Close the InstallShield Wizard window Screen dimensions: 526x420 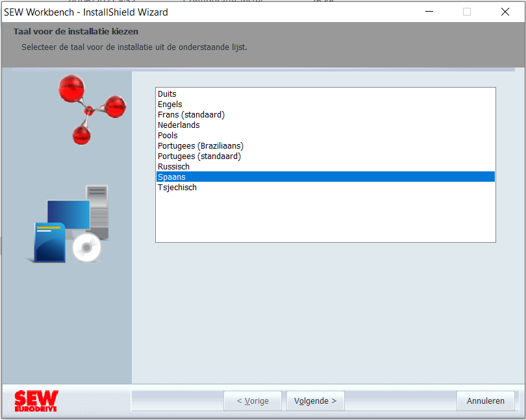505,12
